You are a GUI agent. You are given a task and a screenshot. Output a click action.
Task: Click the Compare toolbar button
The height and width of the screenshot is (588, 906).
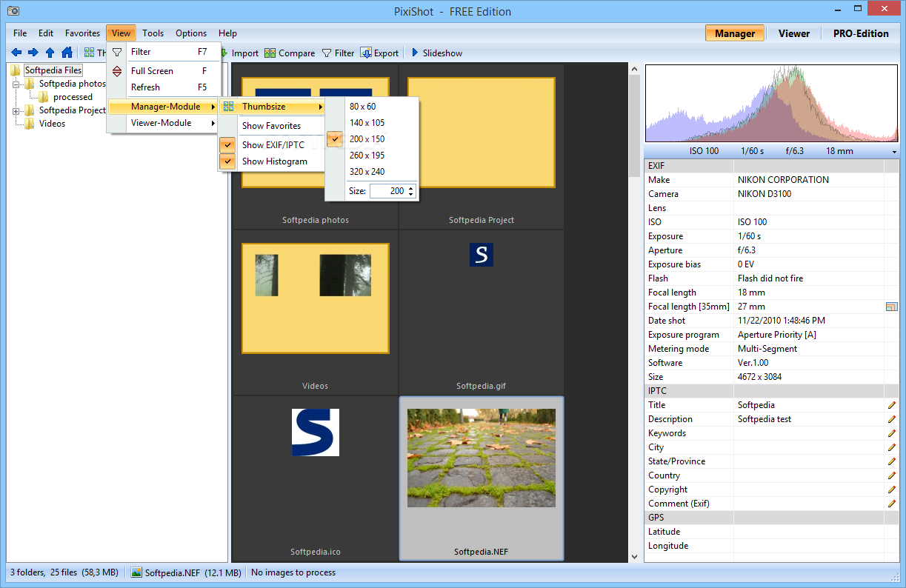290,53
